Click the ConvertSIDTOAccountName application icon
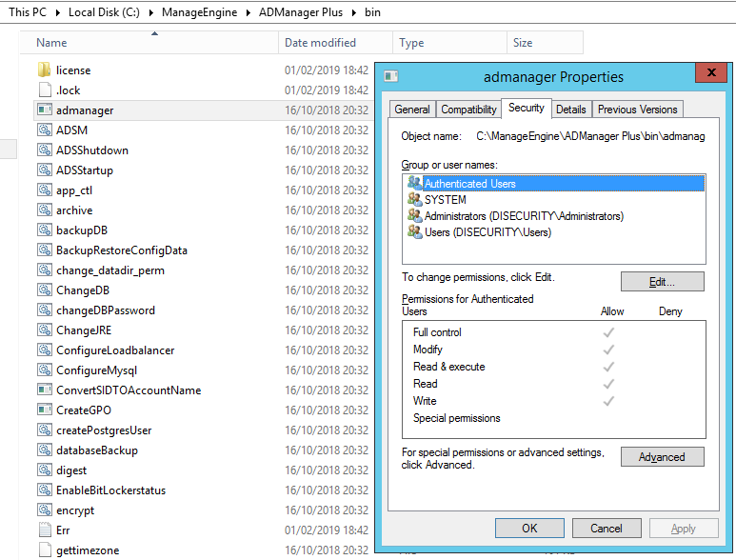This screenshot has width=736, height=560. click(45, 390)
